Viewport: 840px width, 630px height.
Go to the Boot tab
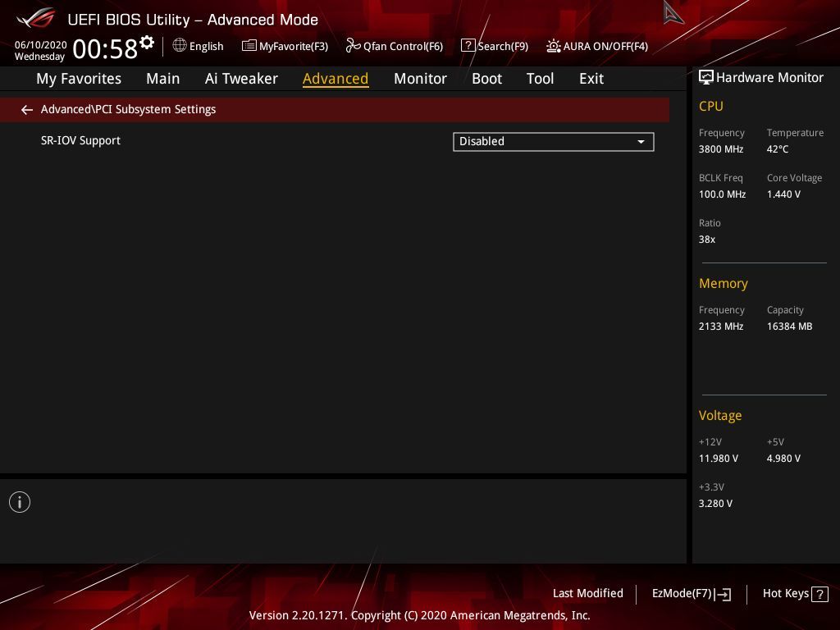point(486,79)
